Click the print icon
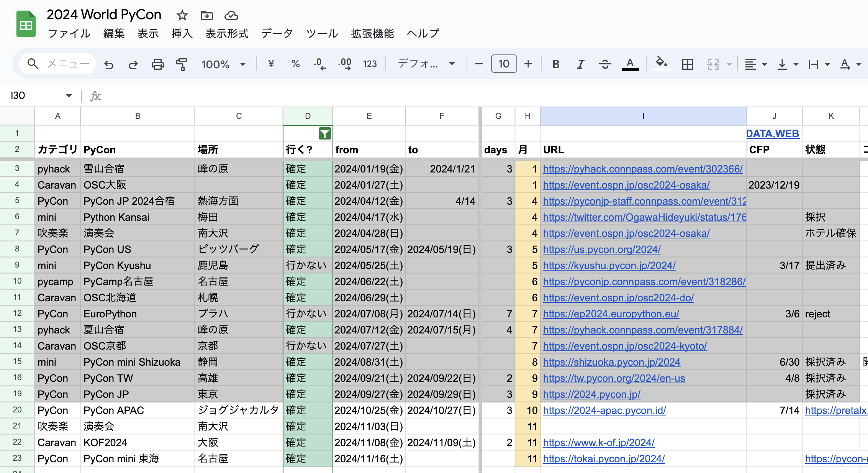Viewport: 868px width, 473px height. pos(157,64)
